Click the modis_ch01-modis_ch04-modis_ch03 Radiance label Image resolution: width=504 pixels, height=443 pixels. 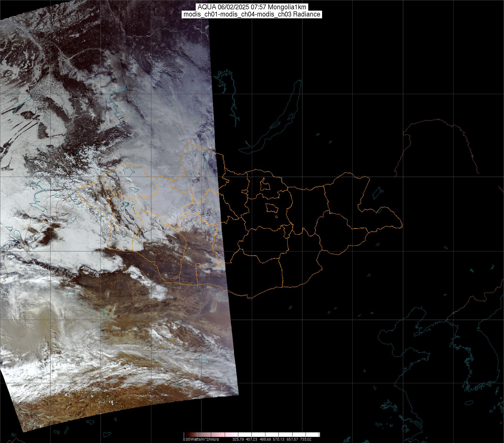pyautogui.click(x=252, y=14)
